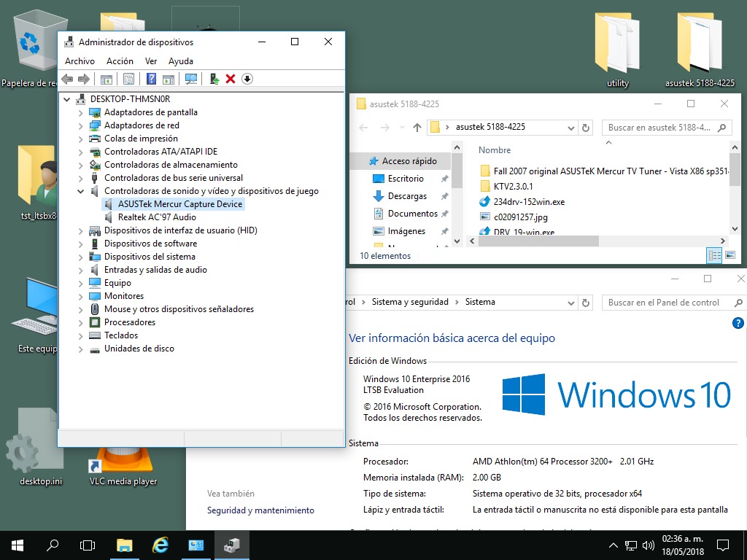This screenshot has height=560, width=747.
Task: Click the Buscar en asustek search box
Action: pyautogui.click(x=667, y=128)
